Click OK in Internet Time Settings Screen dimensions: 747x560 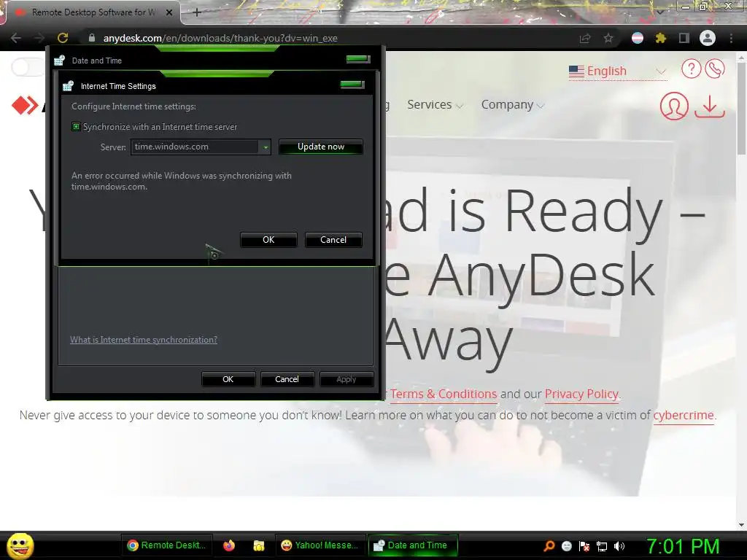click(268, 240)
